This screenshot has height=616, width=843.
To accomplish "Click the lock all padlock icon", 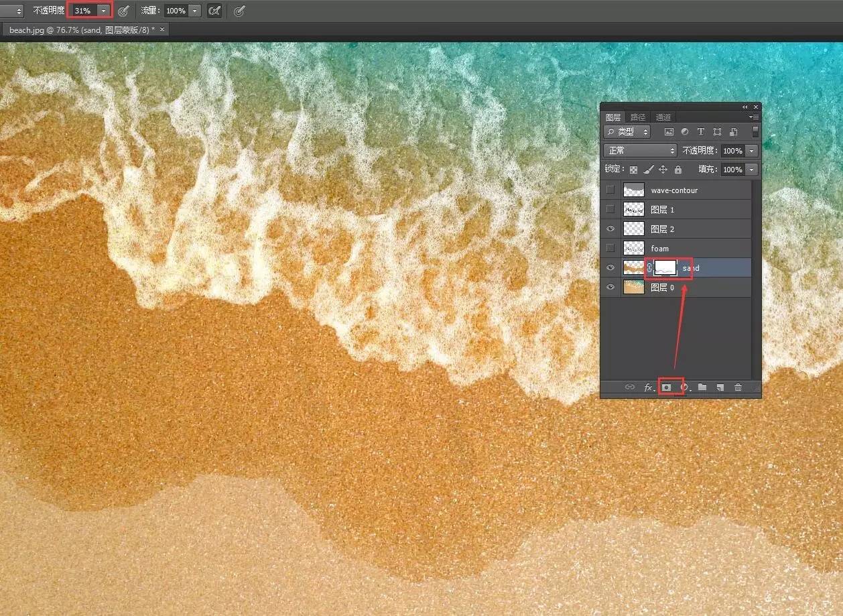I will (x=677, y=170).
